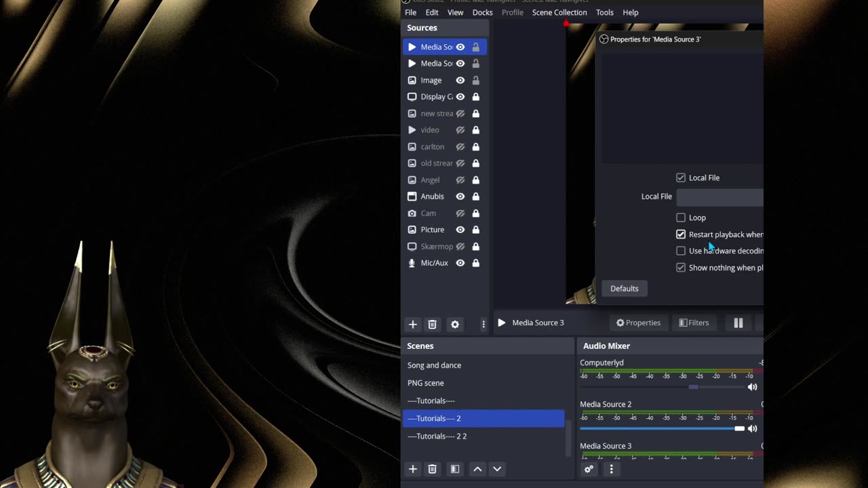Open Properties for Media Source 3
Viewport: 868px width, 488px height.
638,323
